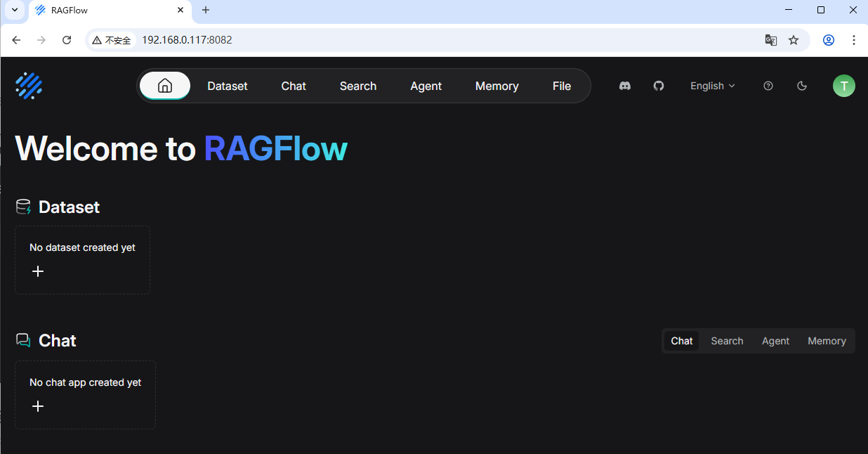Click the 'No chat app created yet' text
The height and width of the screenshot is (454, 868).
86,382
